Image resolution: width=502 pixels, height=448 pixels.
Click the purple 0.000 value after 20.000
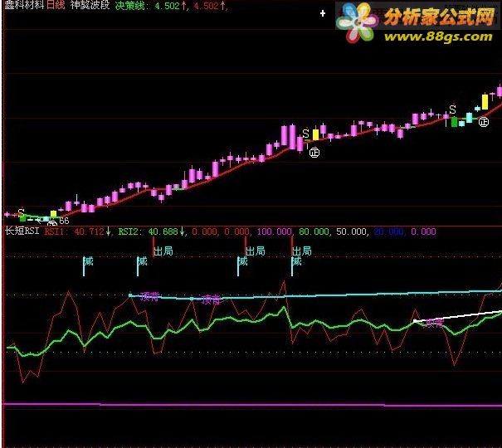(x=423, y=231)
